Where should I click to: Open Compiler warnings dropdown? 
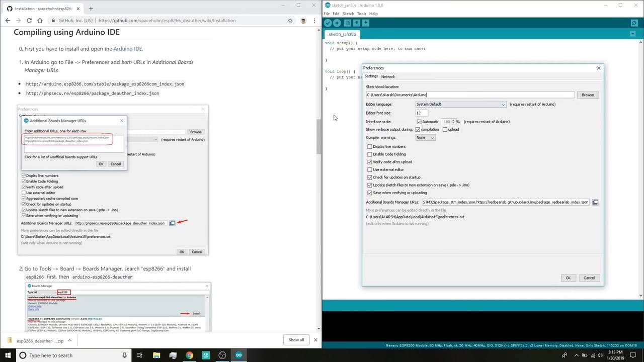(x=425, y=137)
